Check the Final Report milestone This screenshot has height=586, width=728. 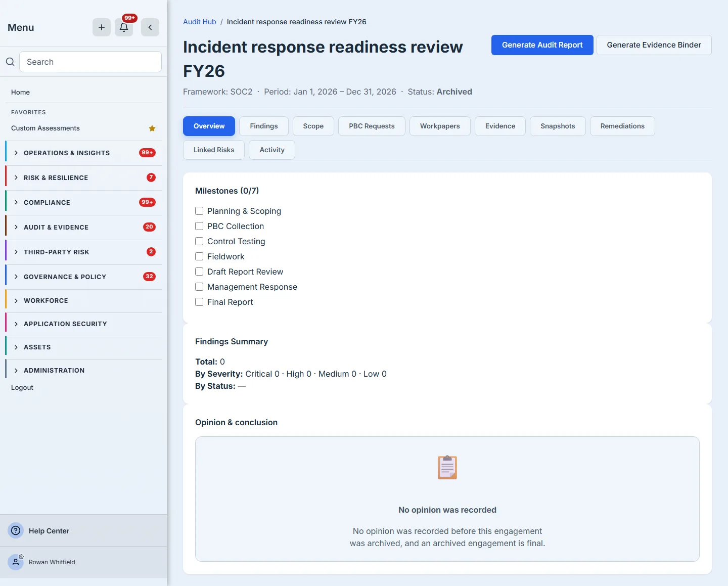[199, 302]
